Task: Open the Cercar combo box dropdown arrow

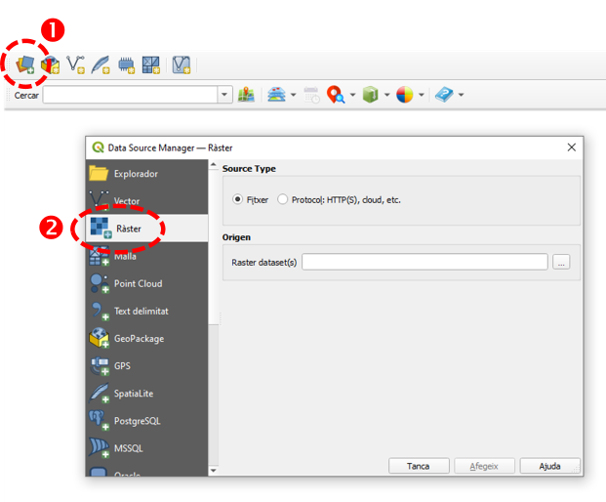Action: click(225, 95)
